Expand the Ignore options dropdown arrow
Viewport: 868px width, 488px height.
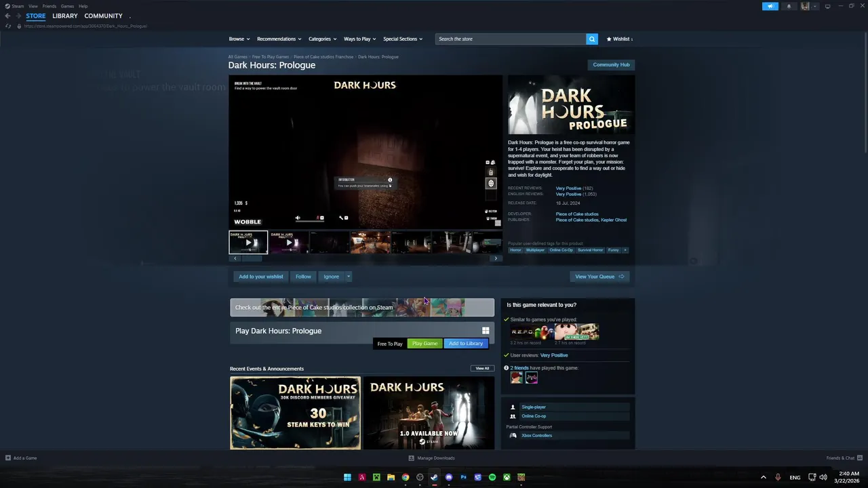[x=349, y=277]
